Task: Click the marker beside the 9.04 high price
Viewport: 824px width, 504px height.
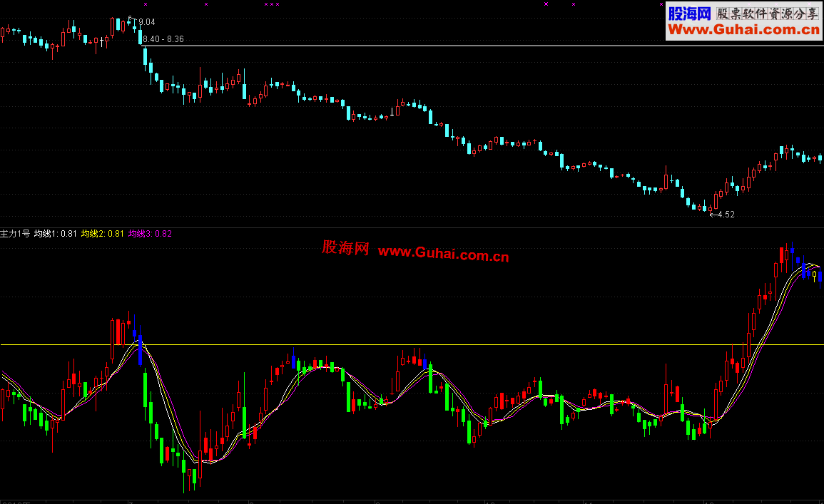Action: pyautogui.click(x=132, y=19)
